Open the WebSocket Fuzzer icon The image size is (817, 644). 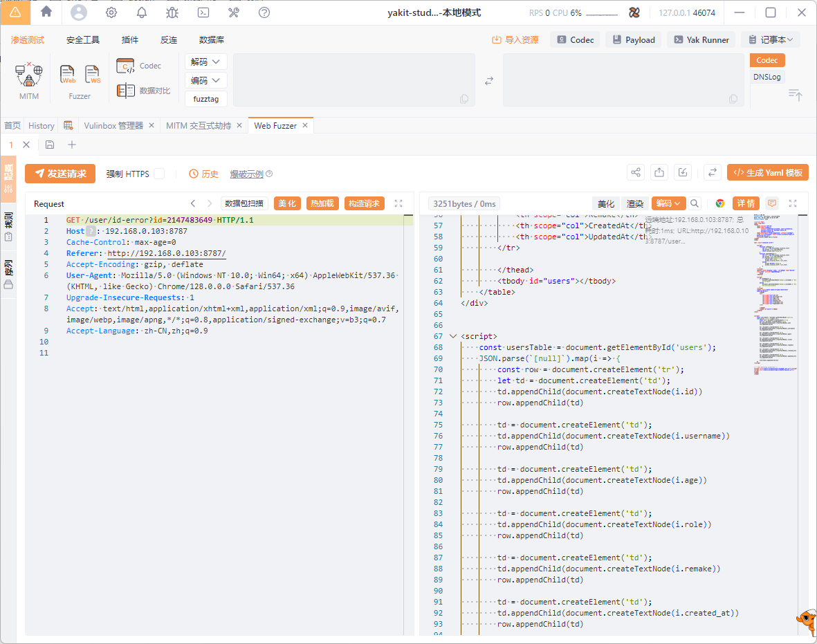[93, 74]
